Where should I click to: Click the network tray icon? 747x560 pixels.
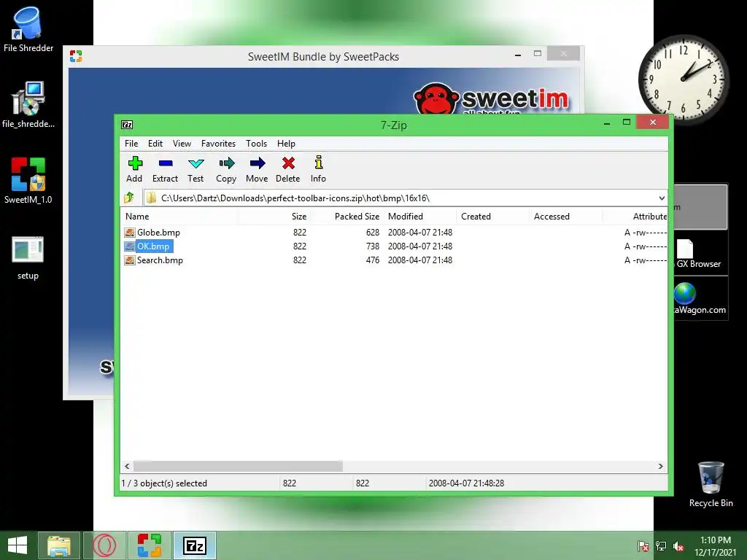point(661,545)
